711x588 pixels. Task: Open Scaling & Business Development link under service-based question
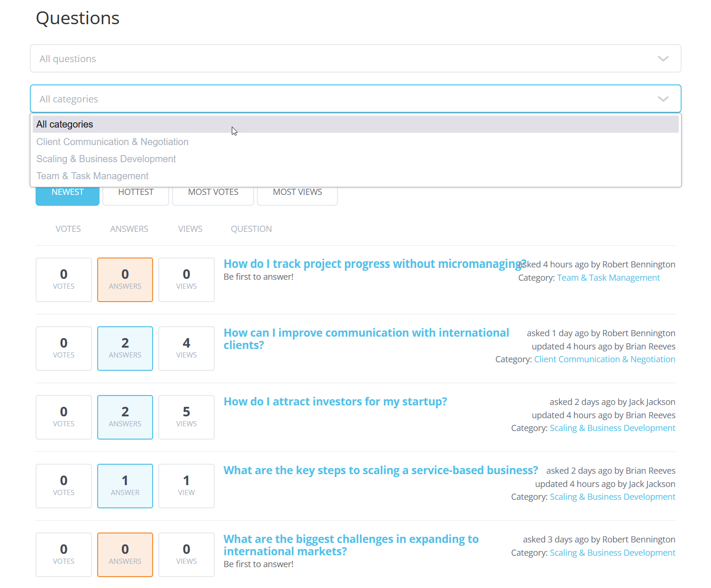612,497
